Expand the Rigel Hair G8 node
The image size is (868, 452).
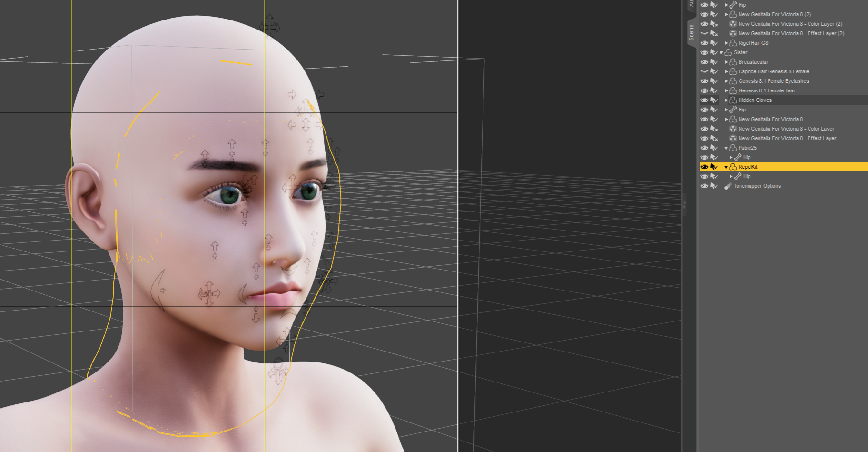click(x=726, y=43)
